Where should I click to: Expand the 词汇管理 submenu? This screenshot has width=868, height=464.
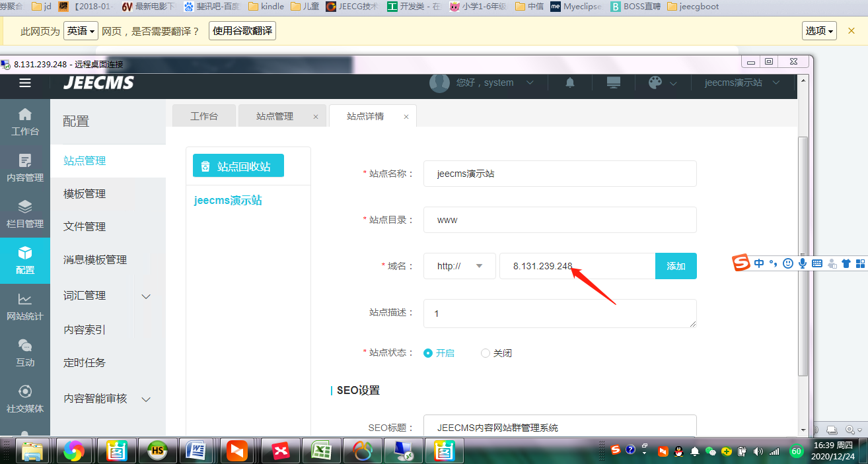click(147, 296)
